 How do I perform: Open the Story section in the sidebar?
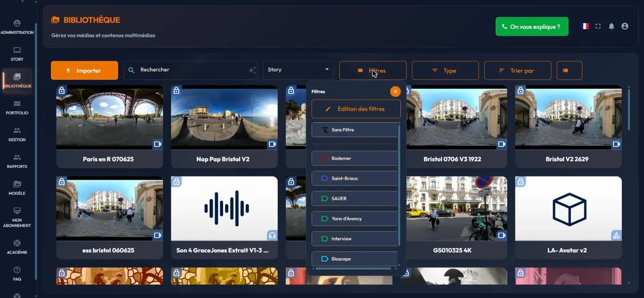pos(17,54)
